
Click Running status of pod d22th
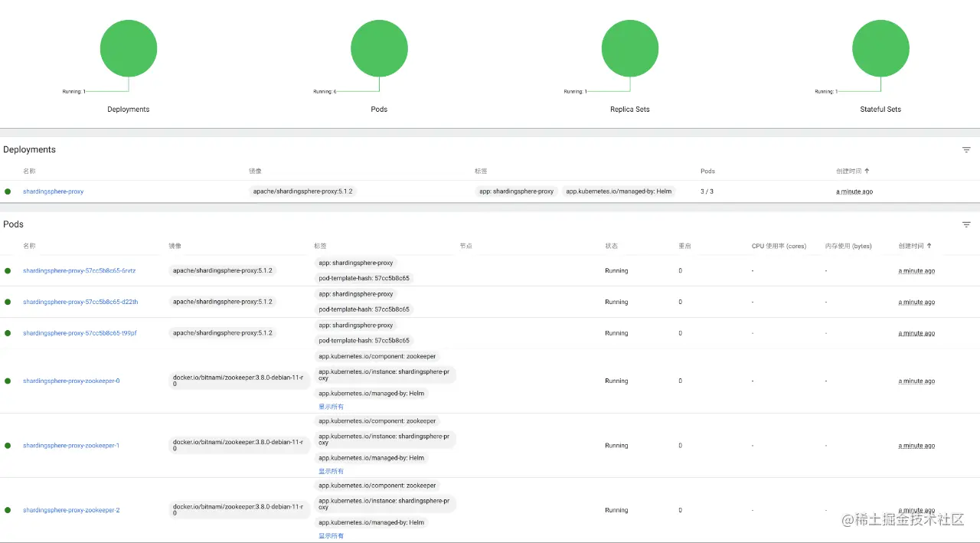point(616,302)
